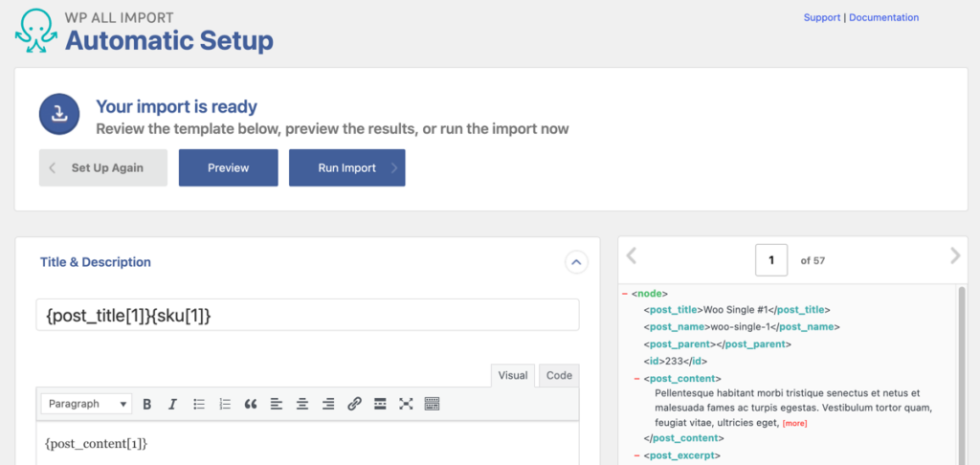Collapse the node element in XML tree
Image resolution: width=980 pixels, height=465 pixels.
pyautogui.click(x=625, y=293)
